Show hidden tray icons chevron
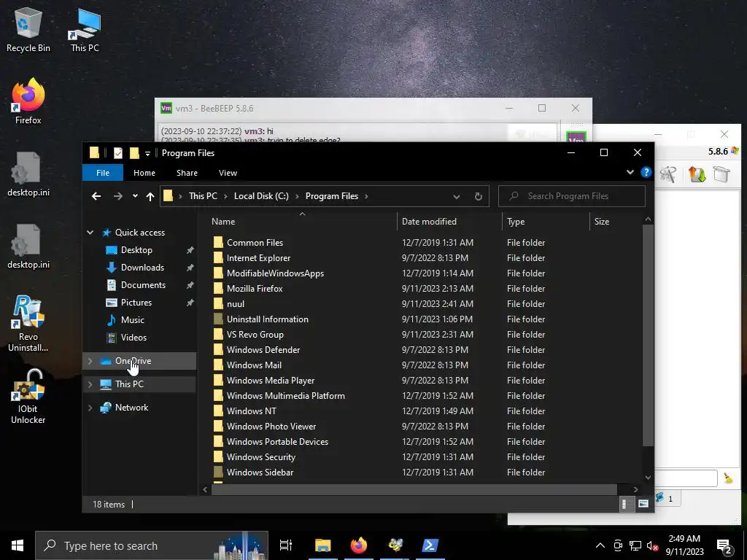 point(600,545)
